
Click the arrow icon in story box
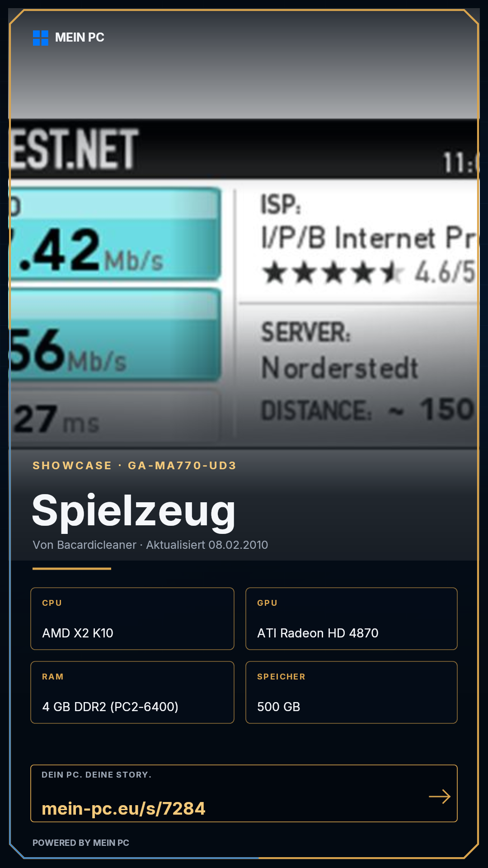point(440,797)
